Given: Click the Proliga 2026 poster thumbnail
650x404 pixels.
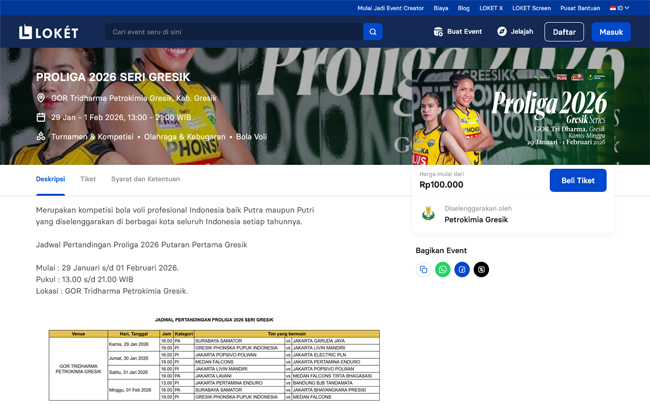Looking at the screenshot, I should coord(513,117).
